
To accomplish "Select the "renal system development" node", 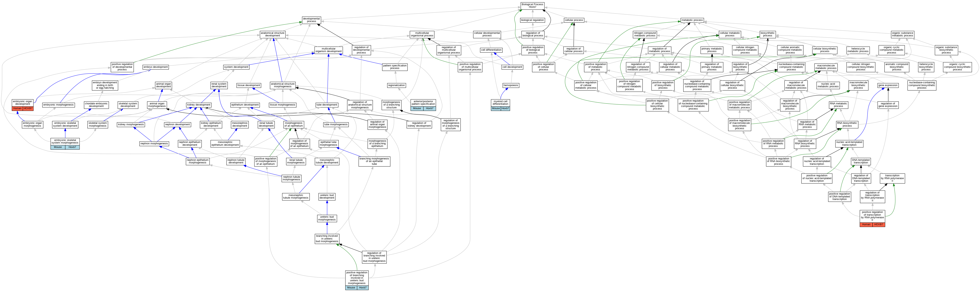I will pyautogui.click(x=219, y=85).
